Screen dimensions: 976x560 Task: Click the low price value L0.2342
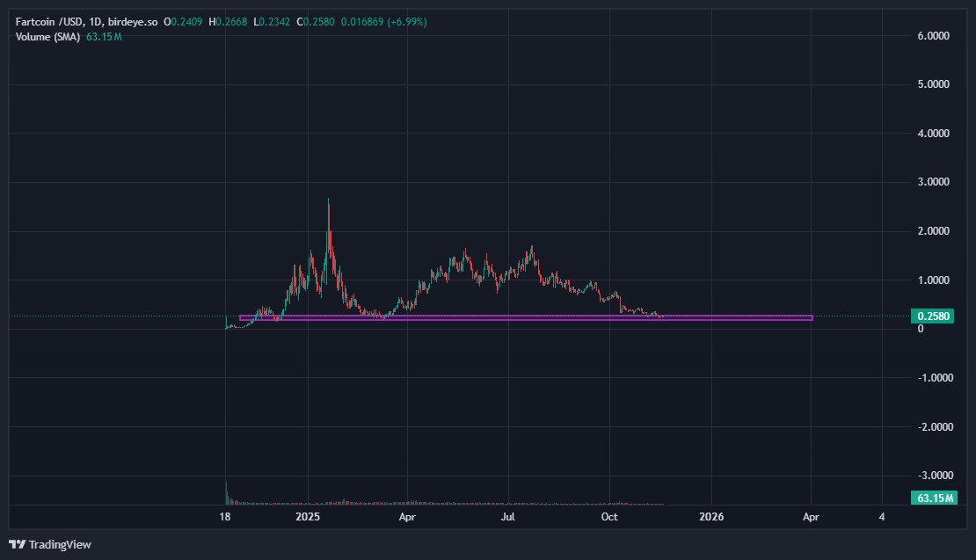coord(272,22)
